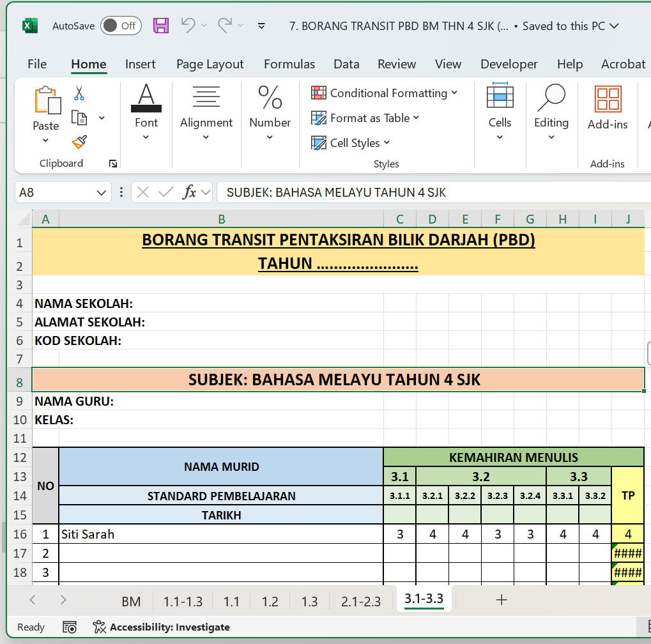Expand the Cells group
The height and width of the screenshot is (644, 651).
pyautogui.click(x=500, y=112)
